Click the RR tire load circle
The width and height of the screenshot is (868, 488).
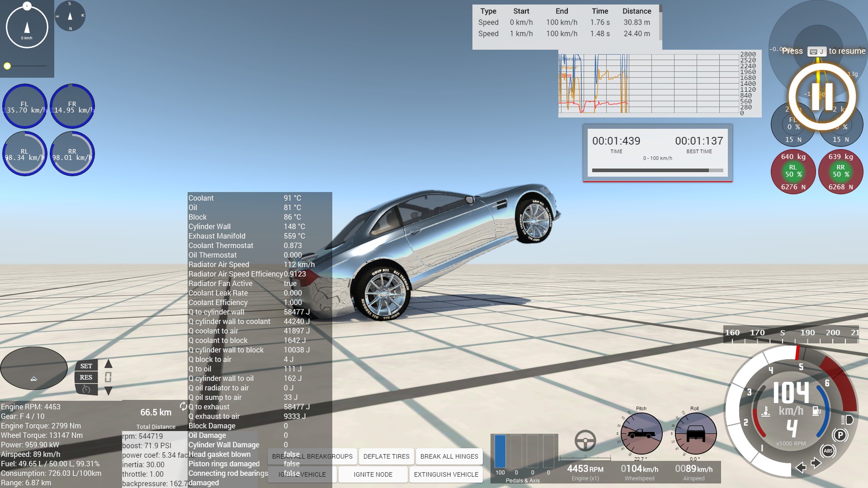click(x=840, y=172)
